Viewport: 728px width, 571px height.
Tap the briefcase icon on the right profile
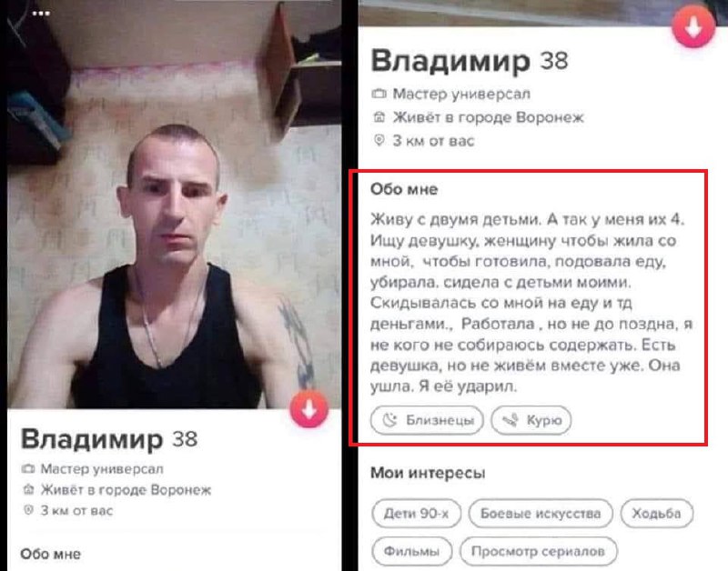tap(379, 95)
